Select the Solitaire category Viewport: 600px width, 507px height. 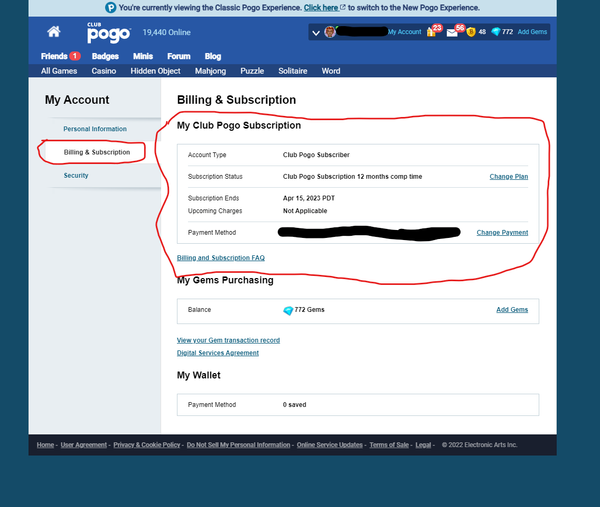click(293, 71)
